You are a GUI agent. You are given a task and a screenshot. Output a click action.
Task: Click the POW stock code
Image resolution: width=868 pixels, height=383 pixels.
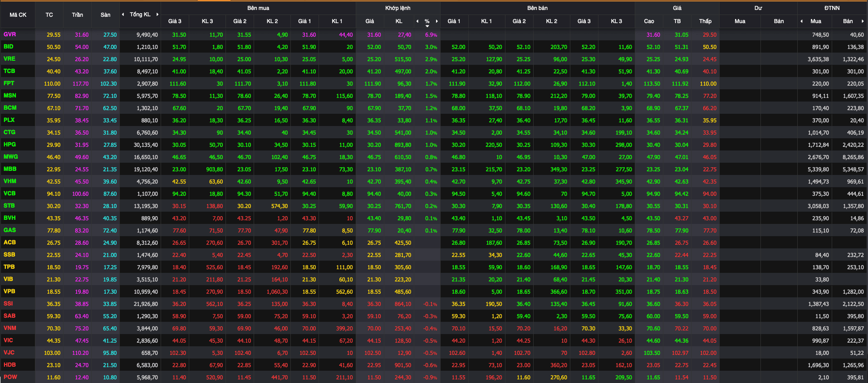(x=10, y=377)
